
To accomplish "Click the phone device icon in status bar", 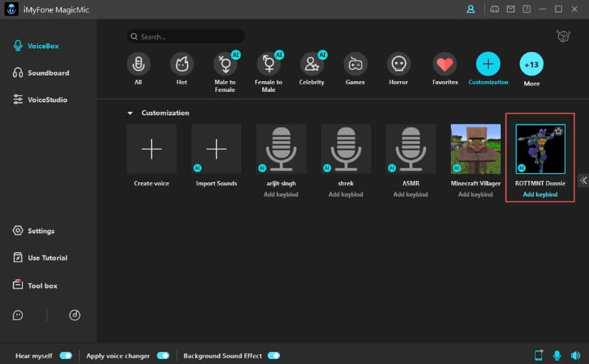I will [538, 355].
